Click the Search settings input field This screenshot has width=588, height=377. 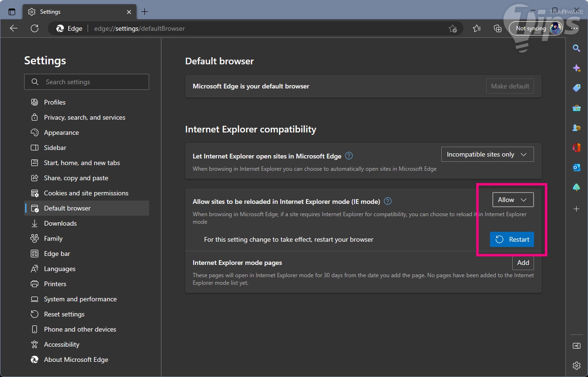(87, 82)
